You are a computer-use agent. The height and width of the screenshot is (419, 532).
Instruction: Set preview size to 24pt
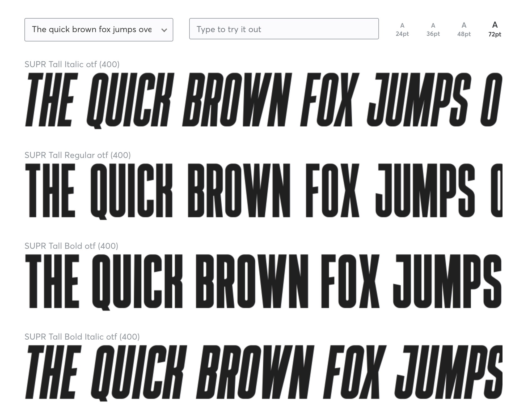[x=402, y=29]
